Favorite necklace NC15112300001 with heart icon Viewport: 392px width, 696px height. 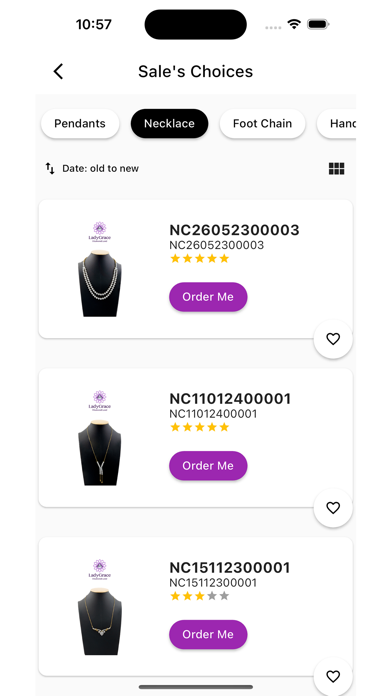333,676
